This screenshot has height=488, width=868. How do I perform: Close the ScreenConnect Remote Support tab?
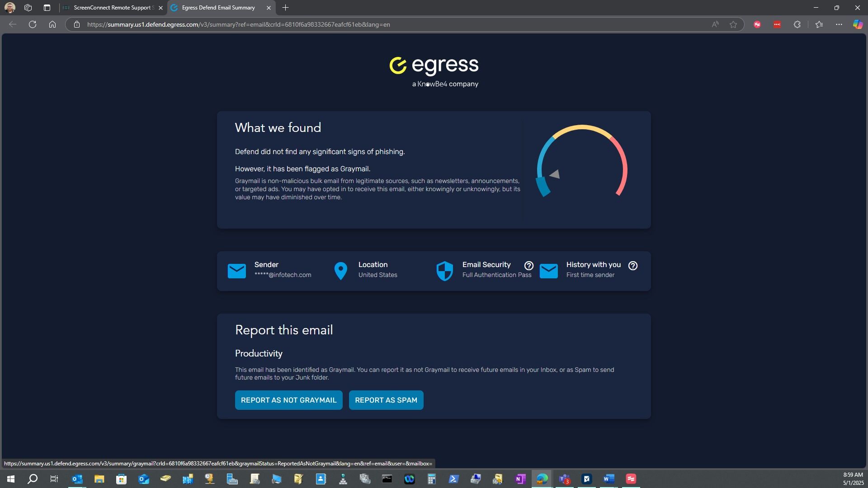(160, 8)
